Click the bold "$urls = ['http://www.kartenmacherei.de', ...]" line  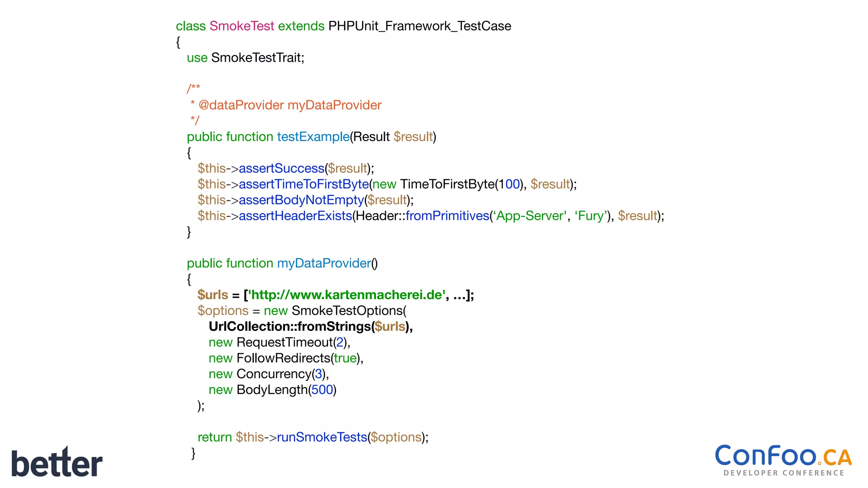point(336,295)
